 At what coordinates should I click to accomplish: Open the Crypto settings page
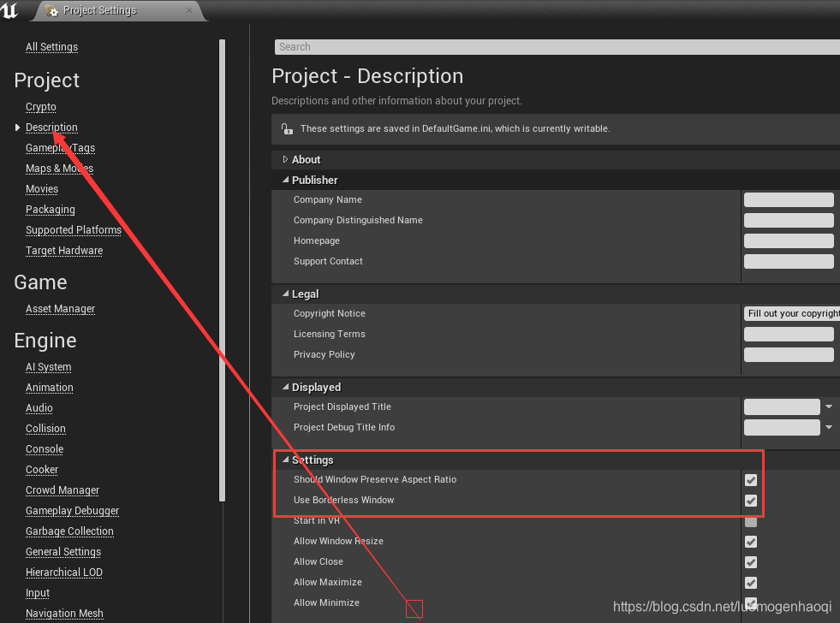41,107
